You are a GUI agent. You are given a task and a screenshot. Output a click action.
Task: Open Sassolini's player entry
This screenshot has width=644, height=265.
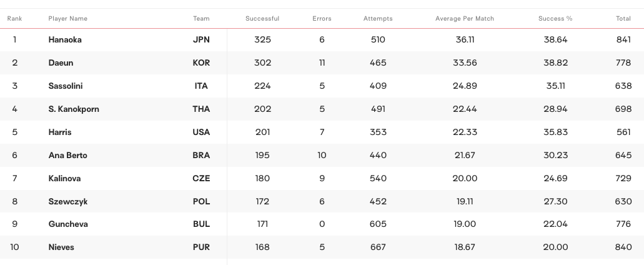[x=66, y=86]
